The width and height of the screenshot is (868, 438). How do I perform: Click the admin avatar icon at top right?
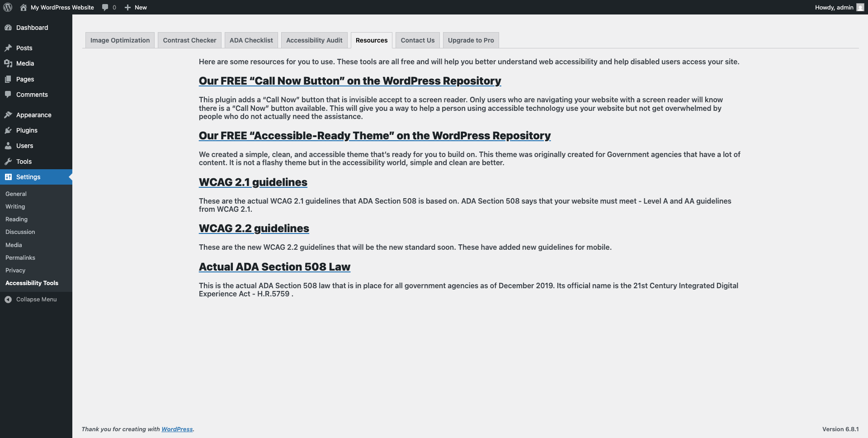[860, 7]
